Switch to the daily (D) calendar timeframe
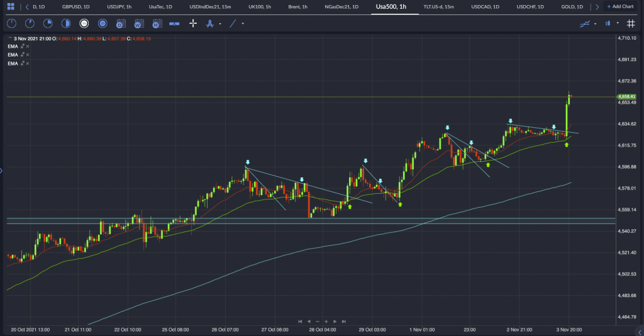 [121, 24]
